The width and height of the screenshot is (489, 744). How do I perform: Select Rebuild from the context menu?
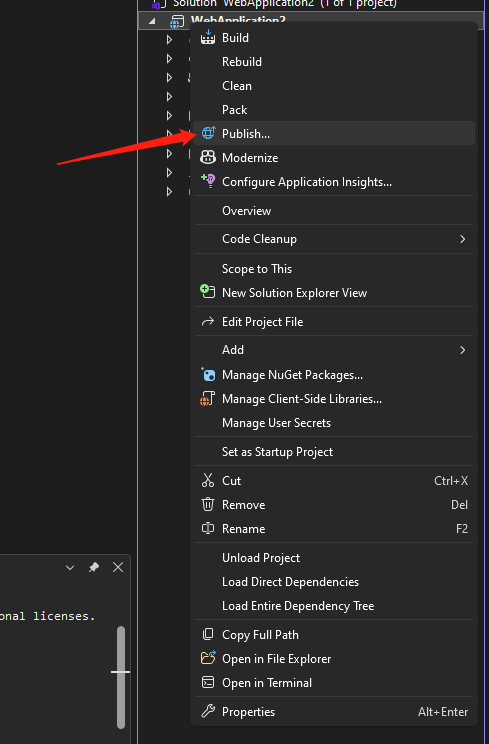point(334,62)
